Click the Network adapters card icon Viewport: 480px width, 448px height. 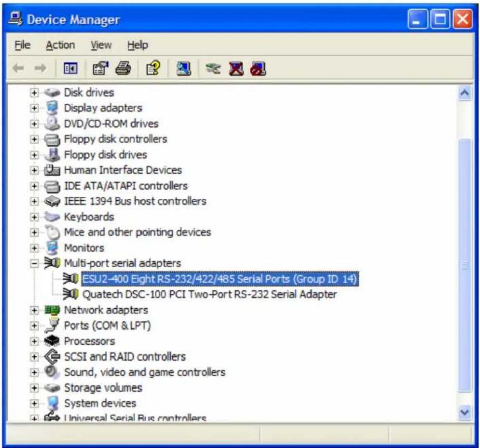click(52, 310)
